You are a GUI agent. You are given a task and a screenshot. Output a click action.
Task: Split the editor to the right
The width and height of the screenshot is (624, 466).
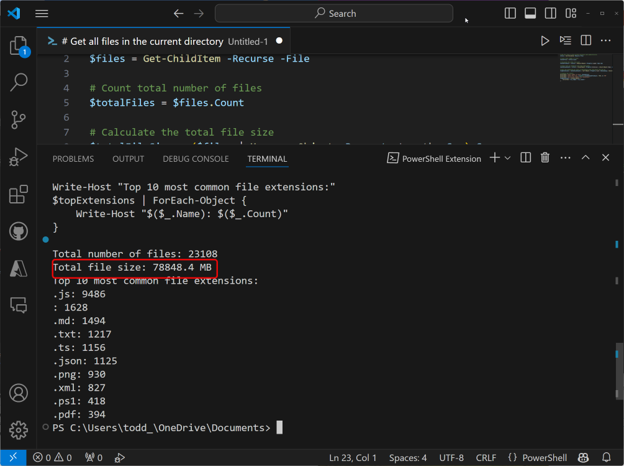click(585, 41)
